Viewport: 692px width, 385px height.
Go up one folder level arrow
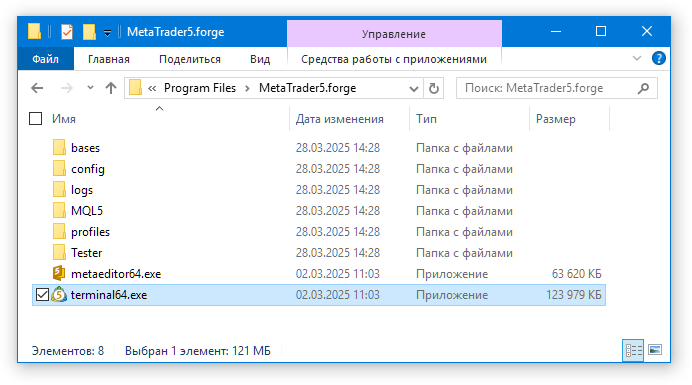[111, 88]
